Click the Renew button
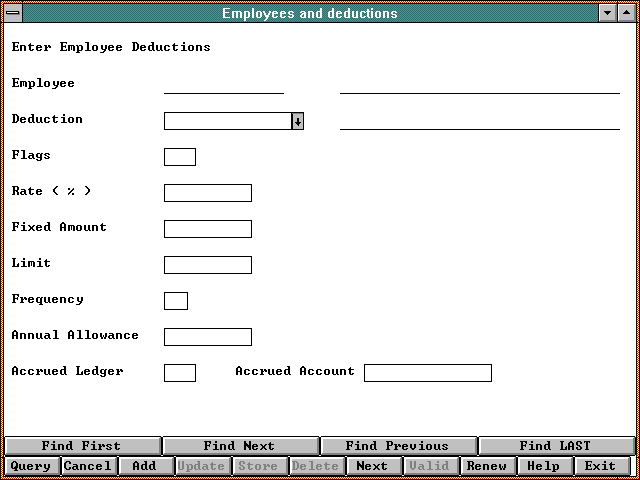Image resolution: width=640 pixels, height=480 pixels. 487,466
